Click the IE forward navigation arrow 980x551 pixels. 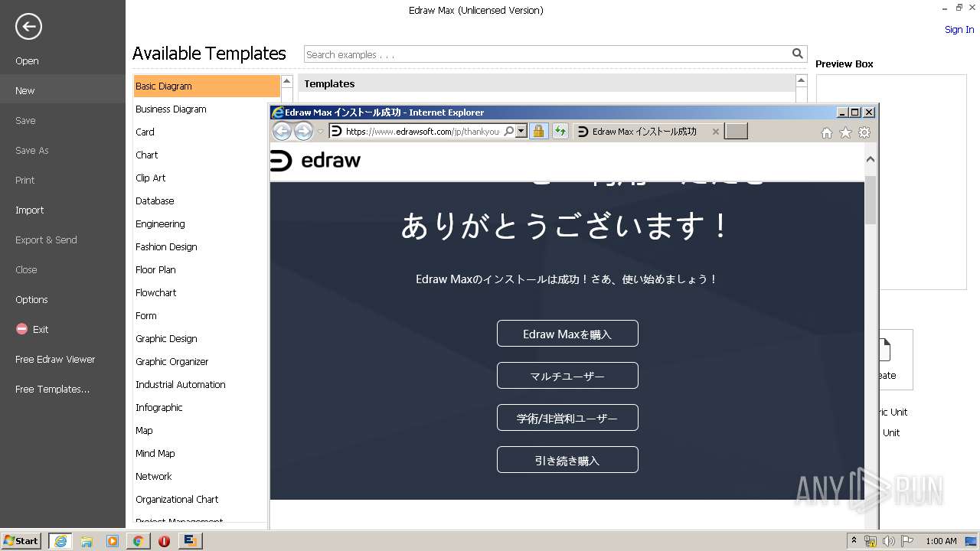303,132
